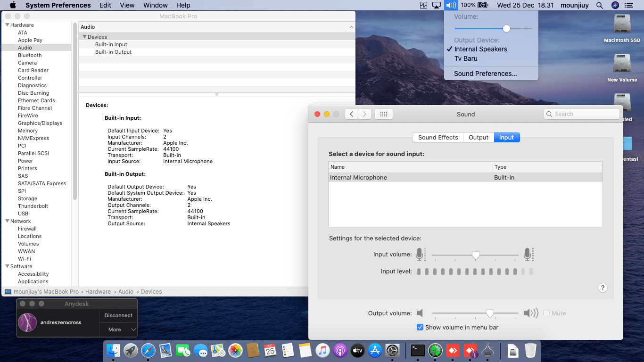The height and width of the screenshot is (362, 644).
Task: Collapse the Network section in sidebar
Action: coord(7,221)
